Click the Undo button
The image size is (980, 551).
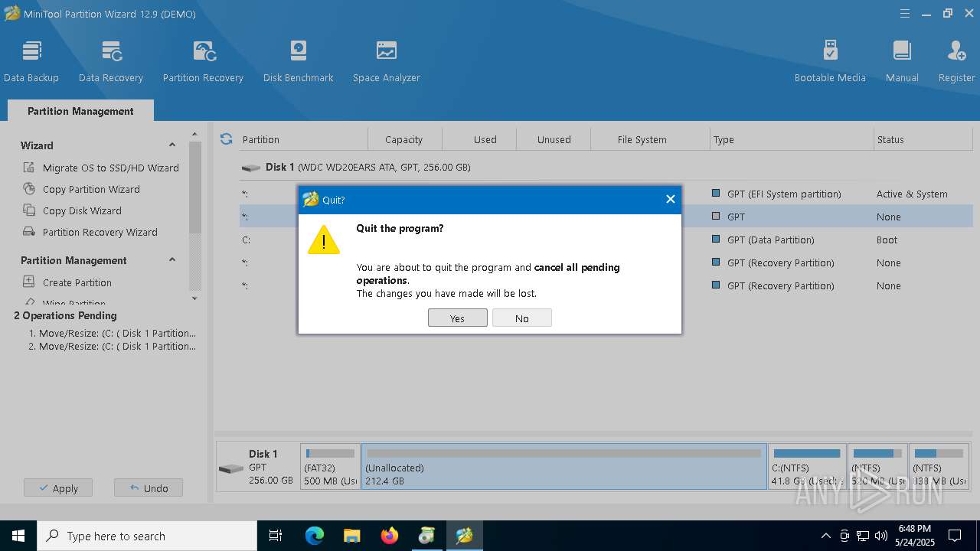coord(149,487)
